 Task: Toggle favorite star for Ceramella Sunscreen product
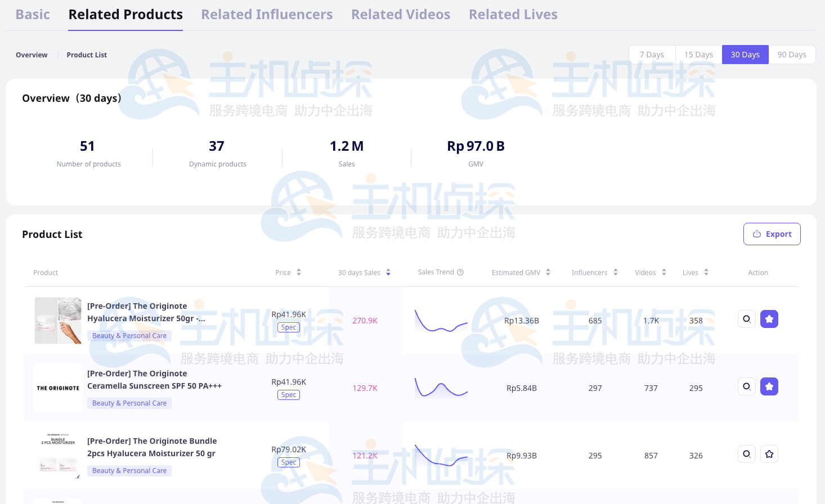coord(769,386)
